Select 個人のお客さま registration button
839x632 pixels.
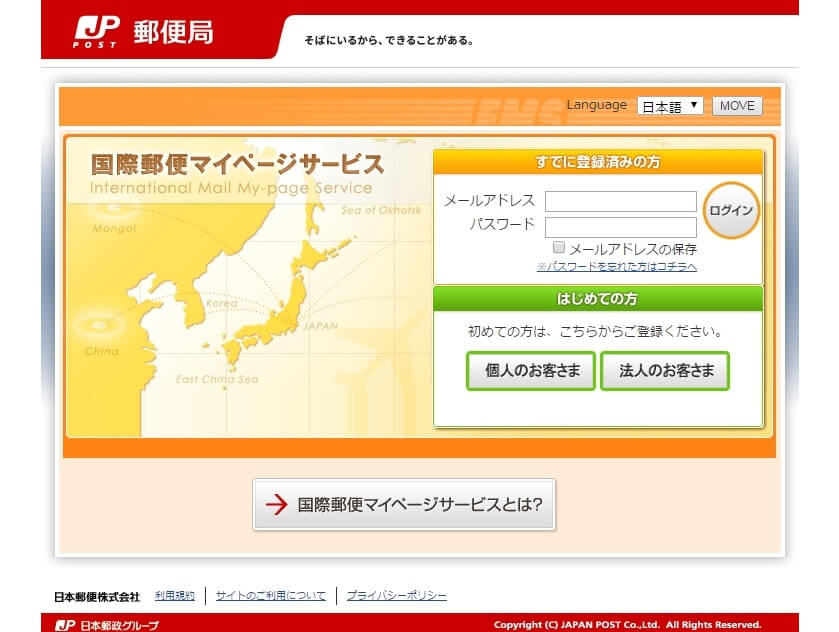[x=531, y=371]
